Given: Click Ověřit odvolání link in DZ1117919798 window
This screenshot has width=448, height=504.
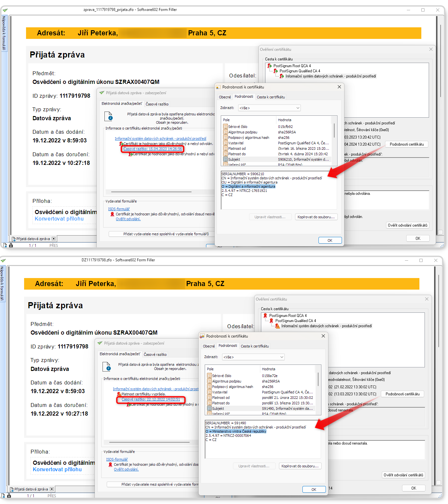Looking at the screenshot, I should coord(126,469).
